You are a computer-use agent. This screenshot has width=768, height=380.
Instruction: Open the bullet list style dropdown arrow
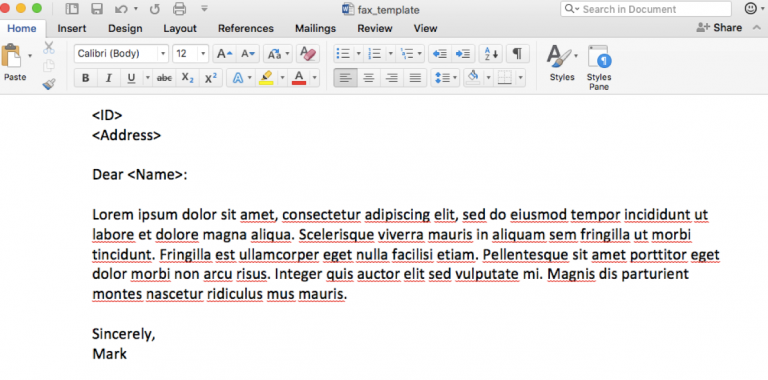point(358,53)
